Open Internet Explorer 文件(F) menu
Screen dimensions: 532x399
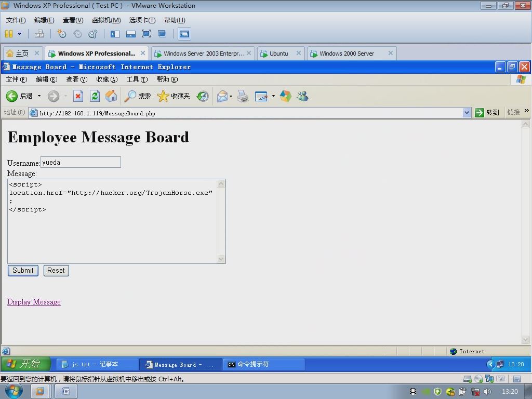tap(16, 79)
